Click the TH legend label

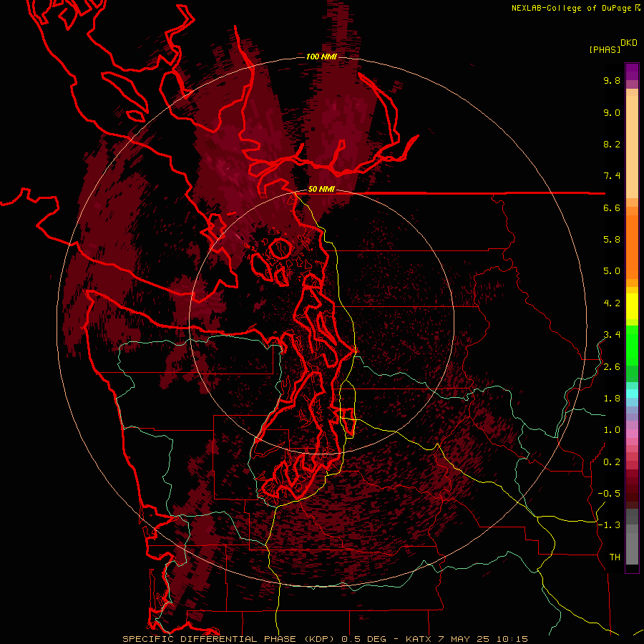(615, 557)
